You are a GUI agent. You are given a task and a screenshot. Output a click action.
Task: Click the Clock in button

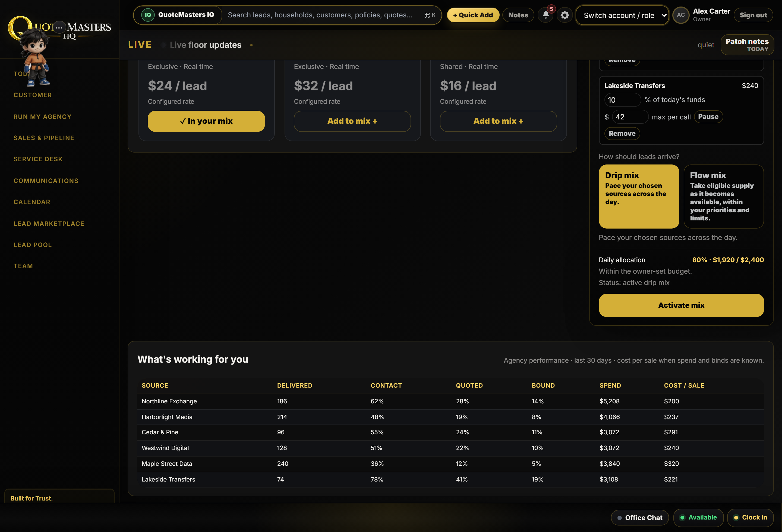(750, 518)
